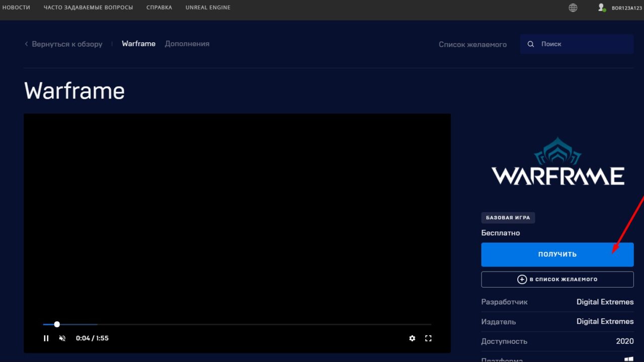Viewport: 644px width, 362px height.
Task: Select the Warframe tab
Action: click(138, 44)
